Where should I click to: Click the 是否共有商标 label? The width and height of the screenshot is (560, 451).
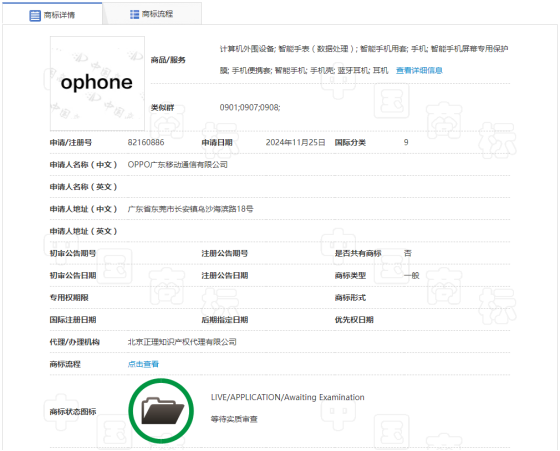coord(358,253)
